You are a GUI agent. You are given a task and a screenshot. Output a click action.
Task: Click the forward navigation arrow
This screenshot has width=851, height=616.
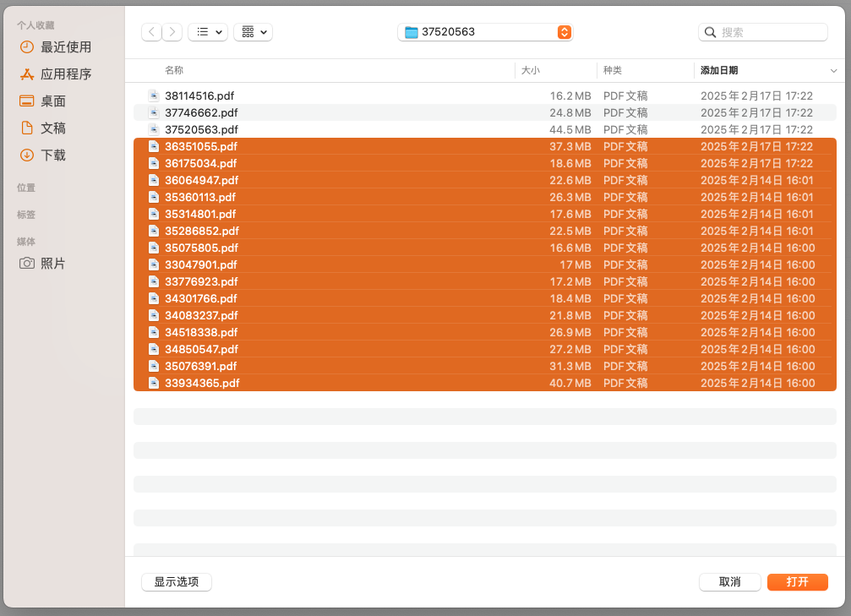(172, 32)
